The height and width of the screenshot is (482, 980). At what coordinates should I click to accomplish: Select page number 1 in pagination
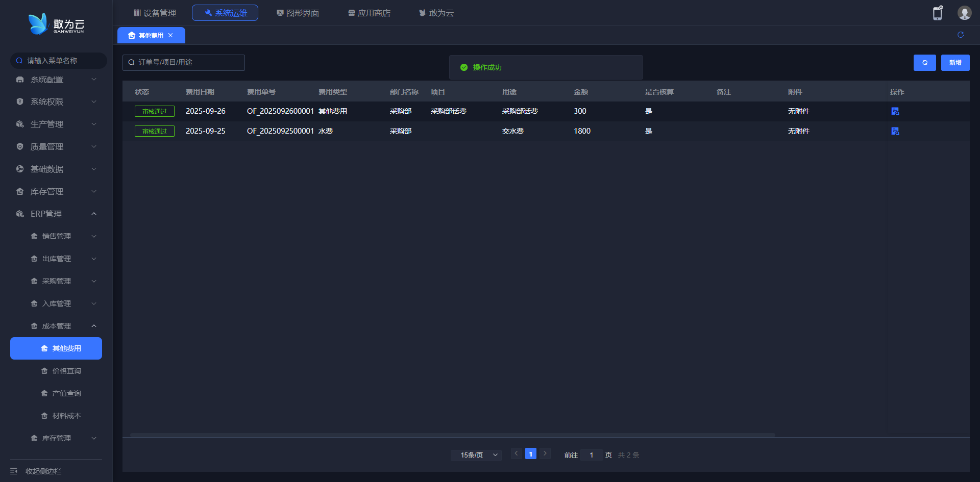click(x=531, y=453)
